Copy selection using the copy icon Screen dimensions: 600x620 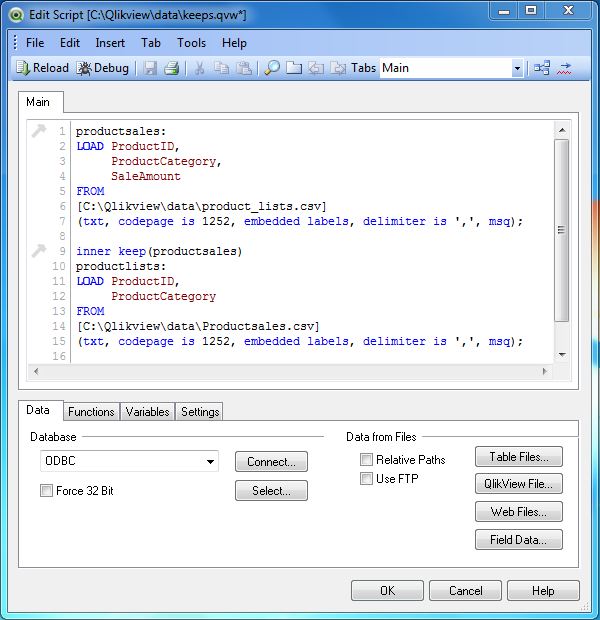(x=221, y=68)
